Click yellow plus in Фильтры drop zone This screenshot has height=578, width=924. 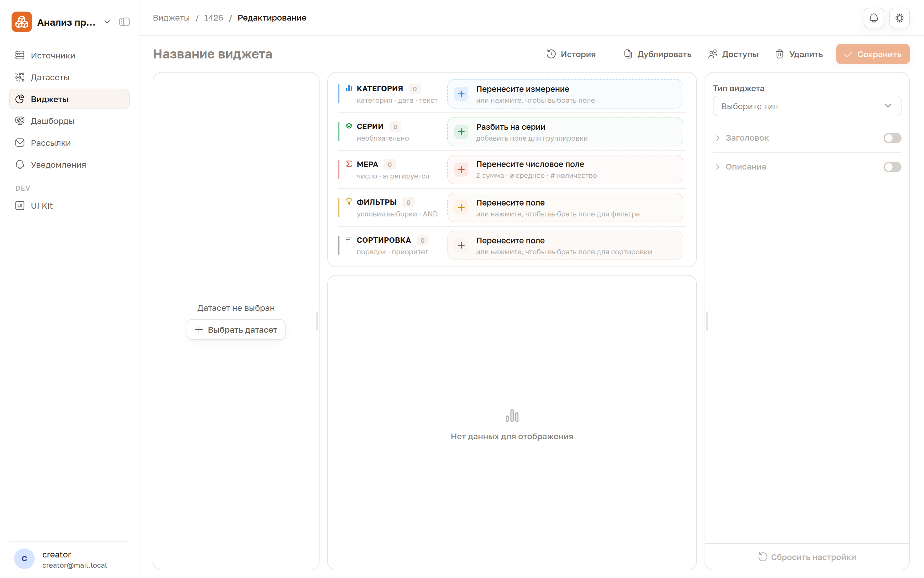tap(461, 207)
